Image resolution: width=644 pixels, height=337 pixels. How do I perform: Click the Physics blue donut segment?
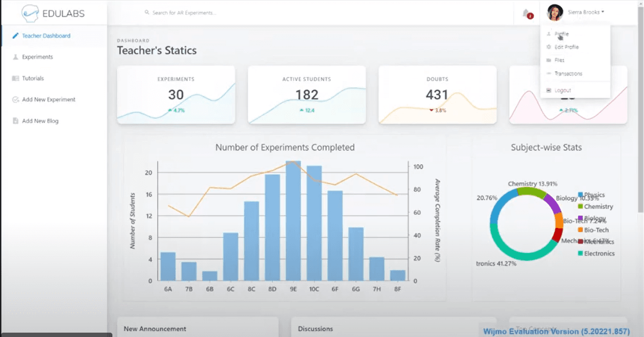point(501,201)
